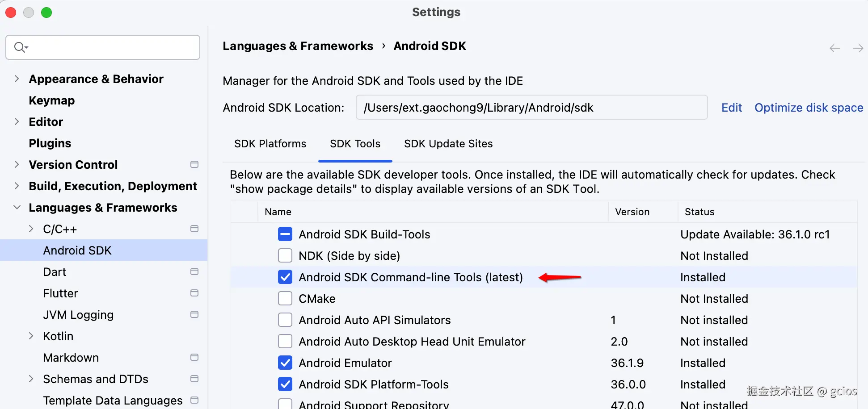The height and width of the screenshot is (409, 868).
Task: Collapse the Languages & Frameworks section
Action: 17,208
